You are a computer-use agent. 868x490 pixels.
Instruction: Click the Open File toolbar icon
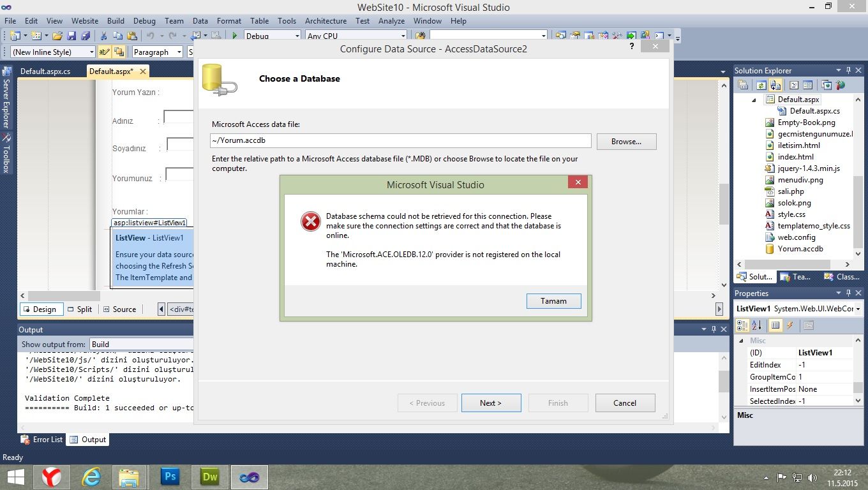[57, 36]
